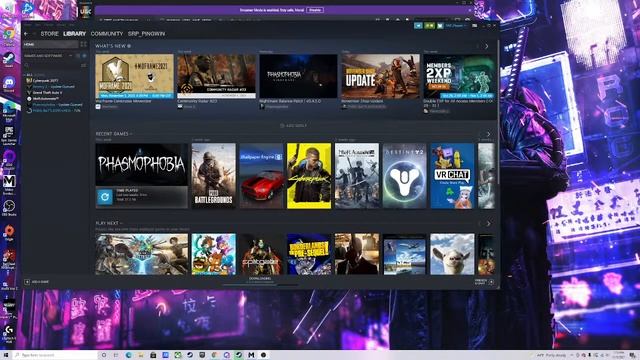
Task: Open the Splitgate cover in Play Next
Action: coord(261,254)
